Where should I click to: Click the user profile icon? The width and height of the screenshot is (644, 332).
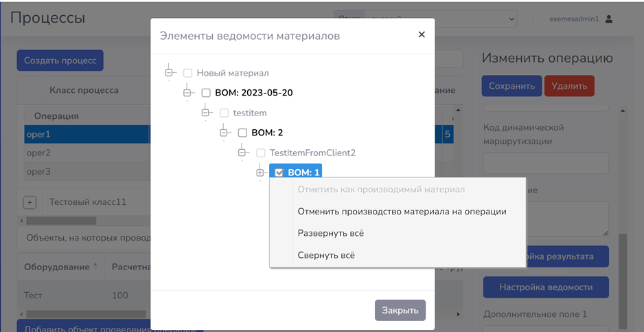(608, 19)
